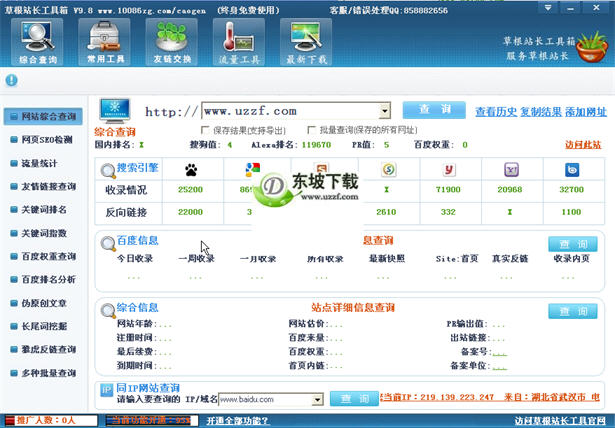
Task: Click 查询 button in 百度信息 section
Action: pyautogui.click(x=573, y=244)
